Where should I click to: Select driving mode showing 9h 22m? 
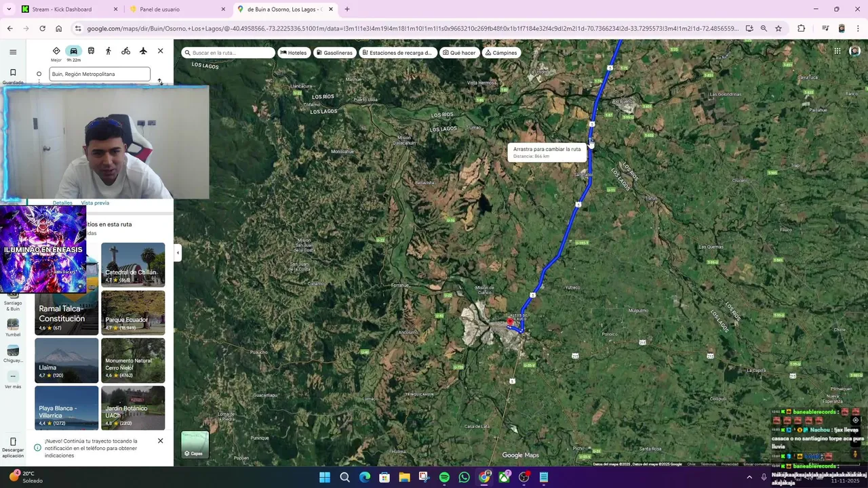pyautogui.click(x=73, y=52)
